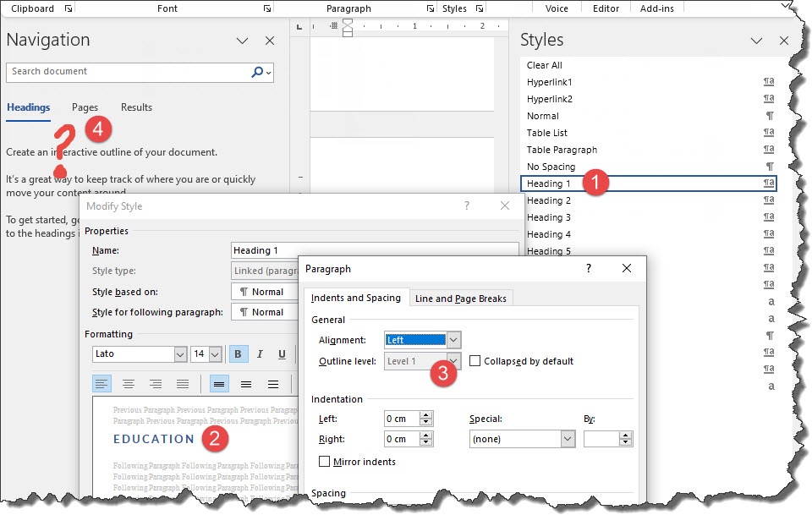Click inside the Search document field
The height and width of the screenshot is (515, 812).
(127, 73)
